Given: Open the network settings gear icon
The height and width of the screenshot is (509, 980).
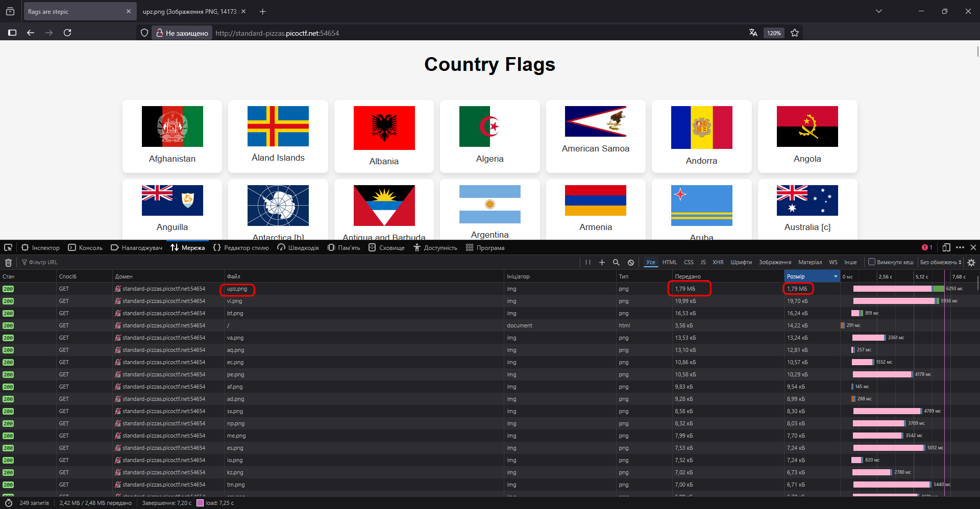Looking at the screenshot, I should pyautogui.click(x=971, y=263).
